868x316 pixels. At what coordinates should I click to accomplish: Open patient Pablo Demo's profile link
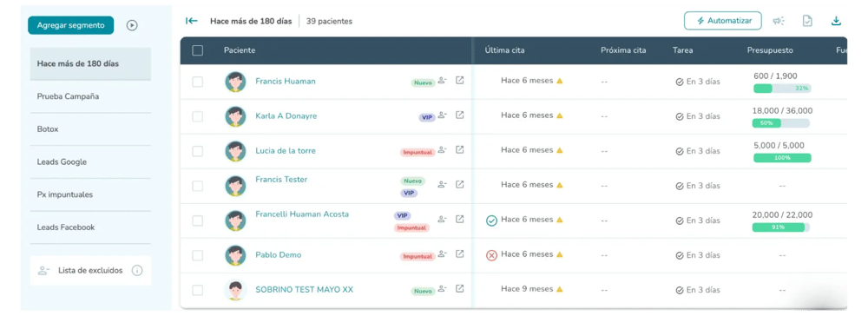coord(279,255)
